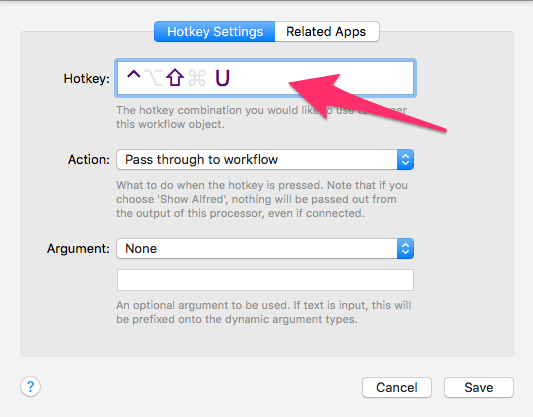Click the 'Action:' label
The height and width of the screenshot is (417, 533).
click(89, 159)
